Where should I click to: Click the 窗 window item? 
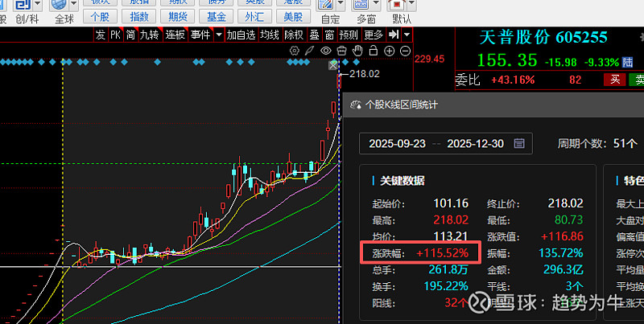point(329,35)
